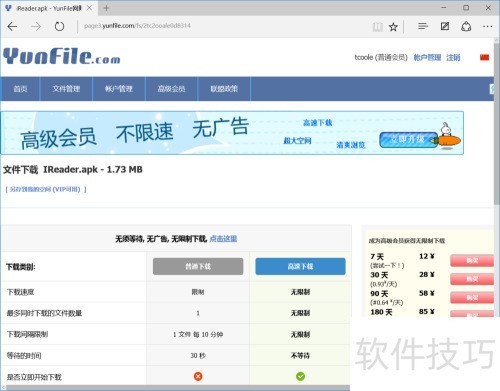Open 首页 in the navigation bar

[20, 89]
